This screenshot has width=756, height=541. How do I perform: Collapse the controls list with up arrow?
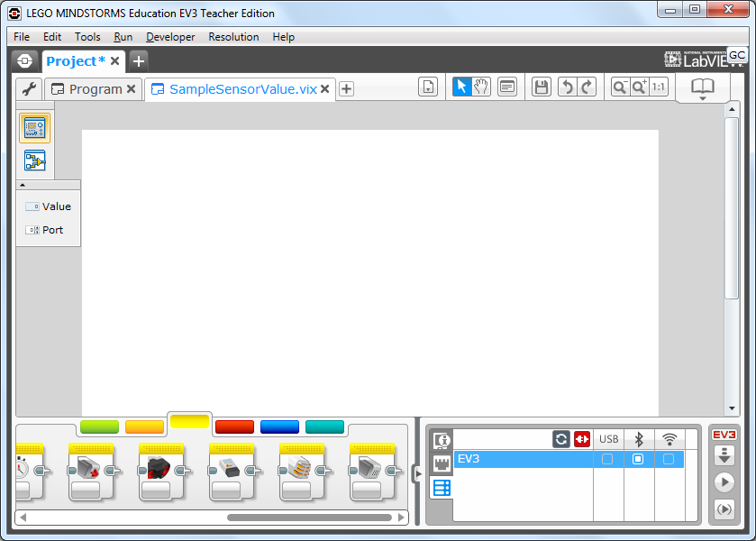tap(23, 185)
